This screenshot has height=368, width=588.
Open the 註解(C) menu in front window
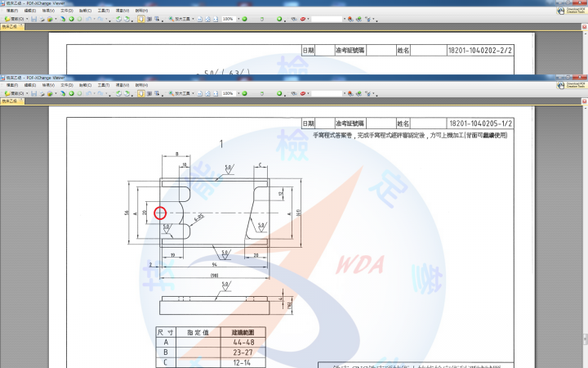[x=85, y=85]
